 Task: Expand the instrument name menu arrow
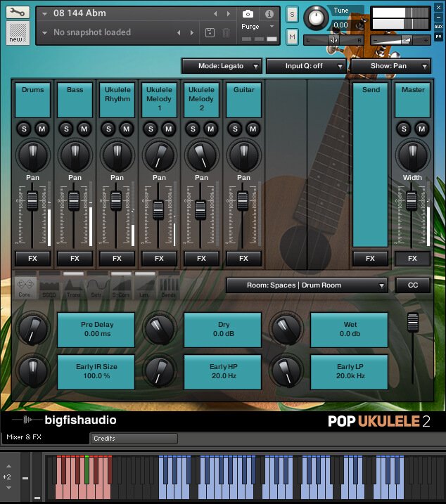coord(45,14)
